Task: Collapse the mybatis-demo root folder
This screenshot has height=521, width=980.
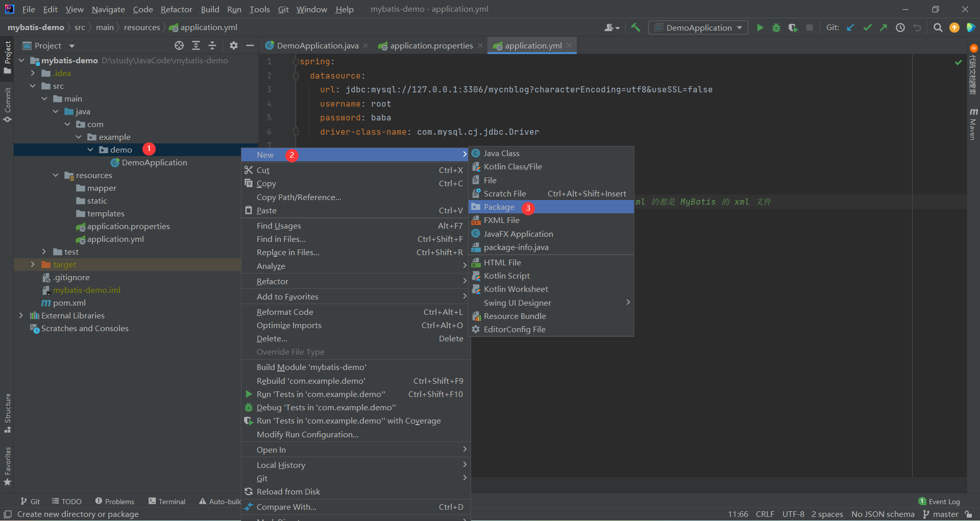Action: [x=21, y=60]
